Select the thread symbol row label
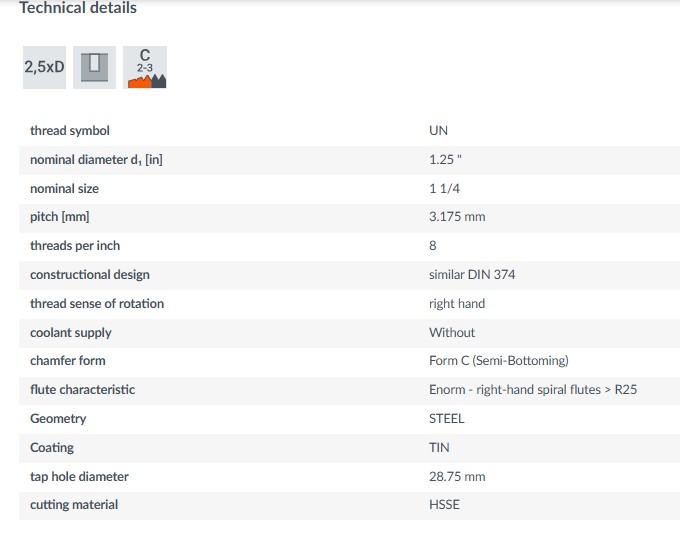 (x=70, y=130)
